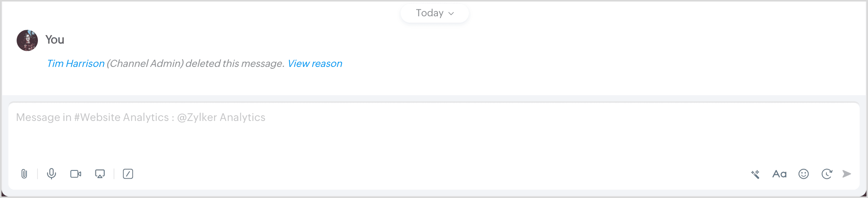Click your profile avatar picture
868x198 pixels.
[27, 40]
